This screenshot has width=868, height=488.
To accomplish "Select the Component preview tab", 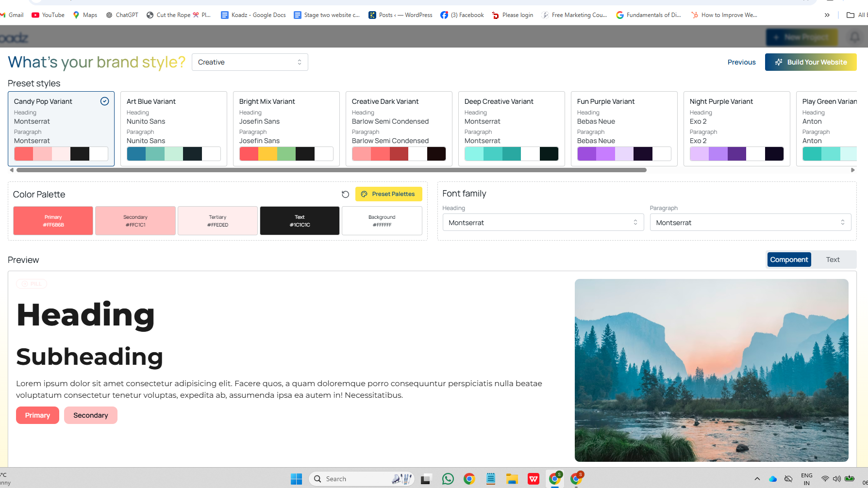I will pyautogui.click(x=789, y=260).
